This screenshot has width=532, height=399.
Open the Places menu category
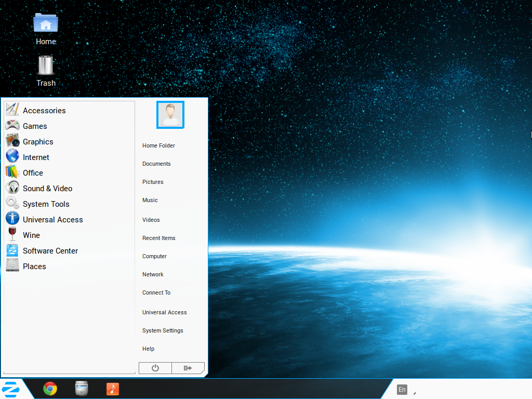tap(34, 267)
